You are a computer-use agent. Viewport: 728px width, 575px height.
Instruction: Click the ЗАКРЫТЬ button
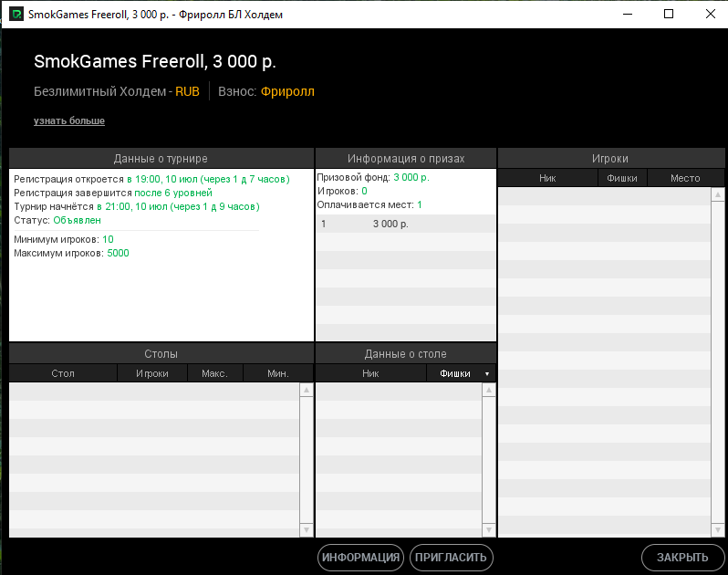[x=682, y=558]
